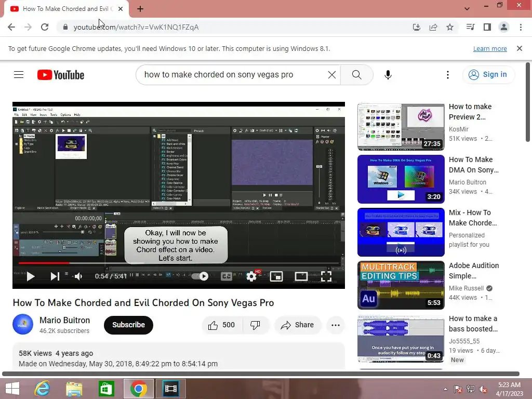
Task: Open Mario Buitron channel name link
Action: click(65, 320)
